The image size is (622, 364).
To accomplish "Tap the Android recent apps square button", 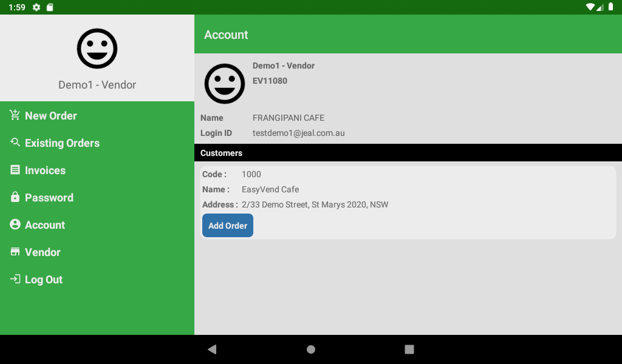I will [409, 349].
